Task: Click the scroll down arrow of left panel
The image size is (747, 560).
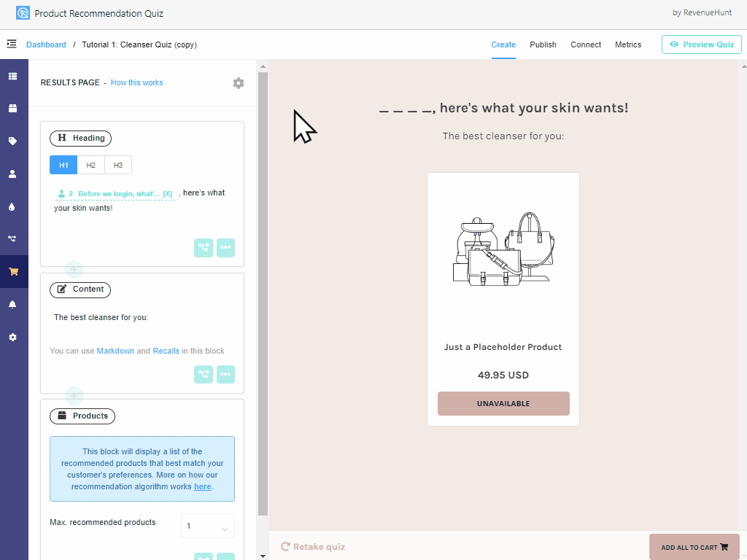Action: pyautogui.click(x=263, y=556)
